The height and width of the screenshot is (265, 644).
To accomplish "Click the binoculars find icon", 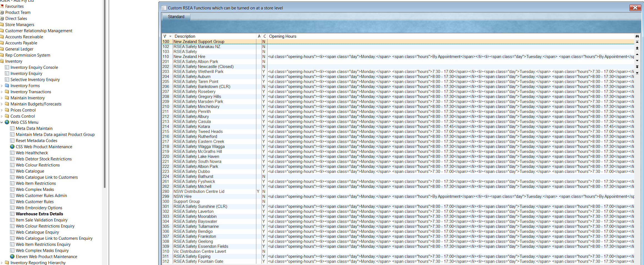I will tap(637, 36).
